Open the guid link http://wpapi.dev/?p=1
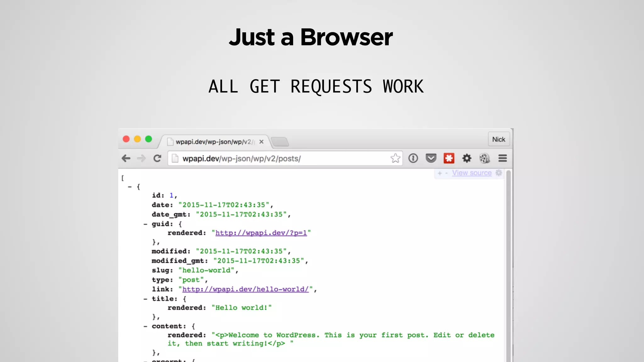 click(x=261, y=233)
